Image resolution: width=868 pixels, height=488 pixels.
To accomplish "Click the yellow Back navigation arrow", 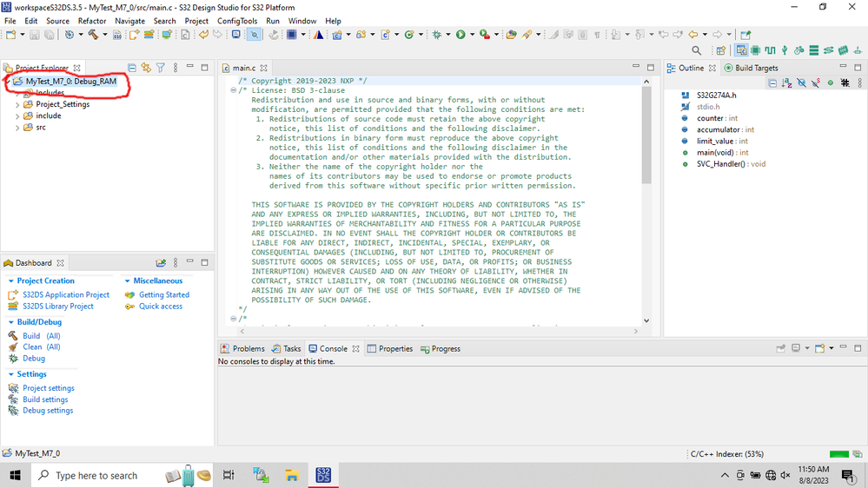I will pos(693,35).
